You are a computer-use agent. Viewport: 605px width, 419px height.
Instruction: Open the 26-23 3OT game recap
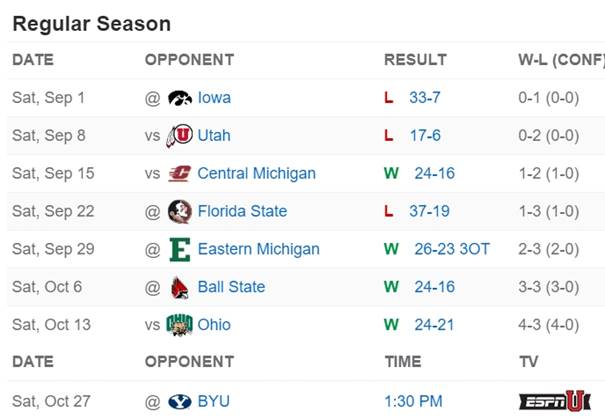(x=452, y=249)
